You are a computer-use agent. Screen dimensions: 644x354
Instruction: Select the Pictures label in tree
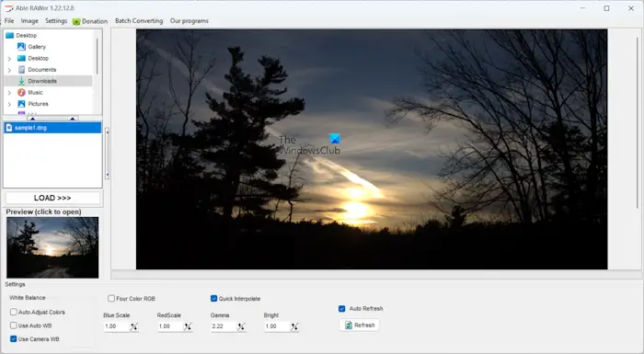(x=39, y=104)
